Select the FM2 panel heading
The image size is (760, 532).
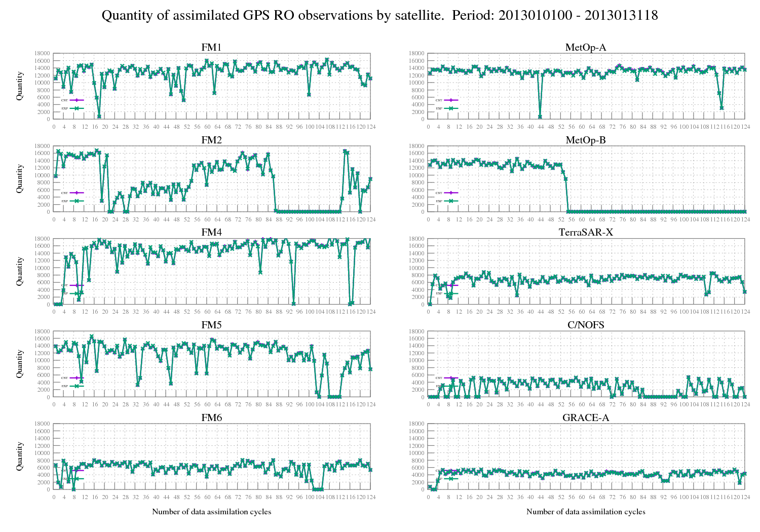coord(211,140)
